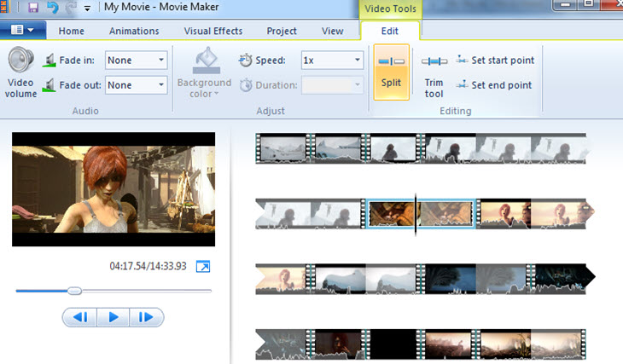The height and width of the screenshot is (364, 623).
Task: Switch to the Project tab
Action: point(282,31)
